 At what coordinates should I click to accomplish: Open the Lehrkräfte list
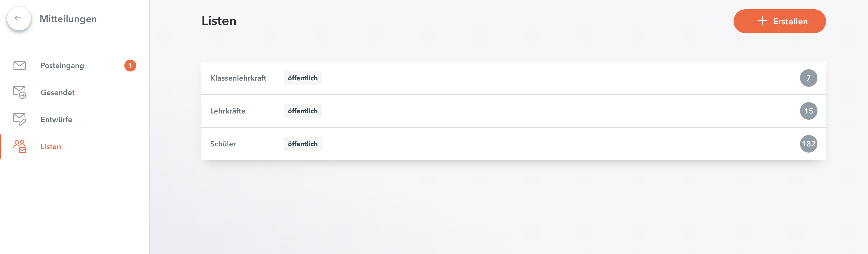513,111
